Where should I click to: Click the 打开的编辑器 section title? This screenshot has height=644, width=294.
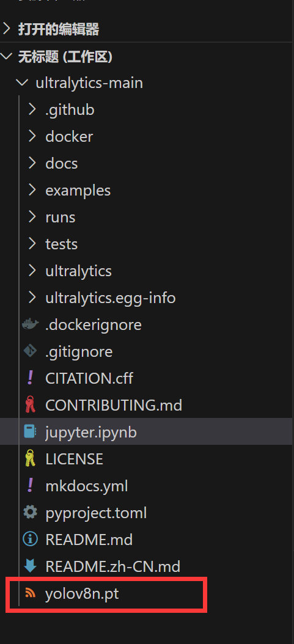[59, 29]
